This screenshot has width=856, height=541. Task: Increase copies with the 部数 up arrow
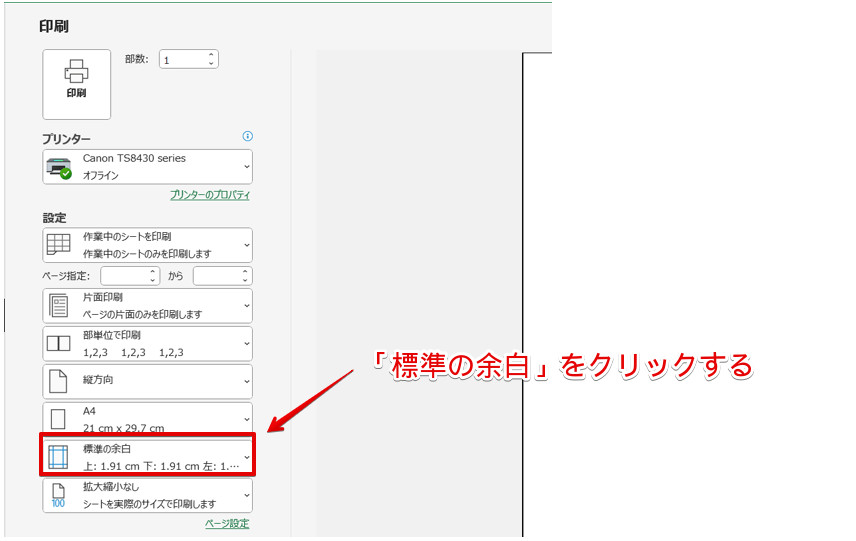coord(211,55)
